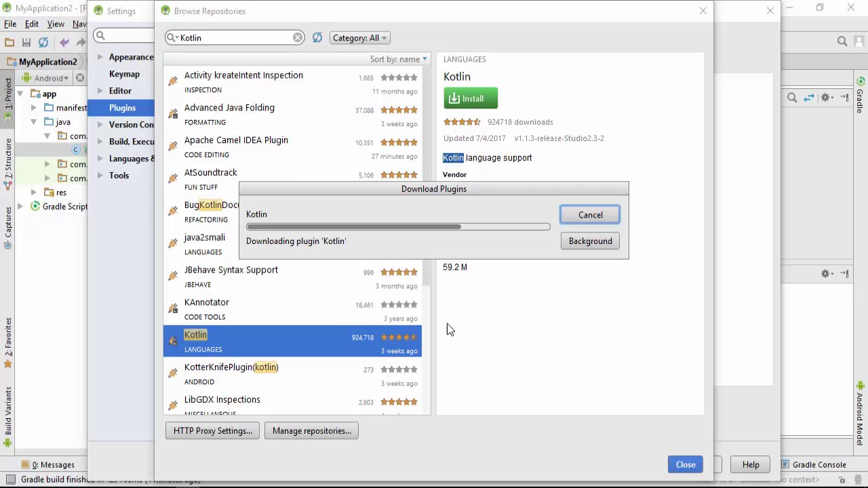This screenshot has width=868, height=488.
Task: Open the View menu
Action: click(x=56, y=24)
